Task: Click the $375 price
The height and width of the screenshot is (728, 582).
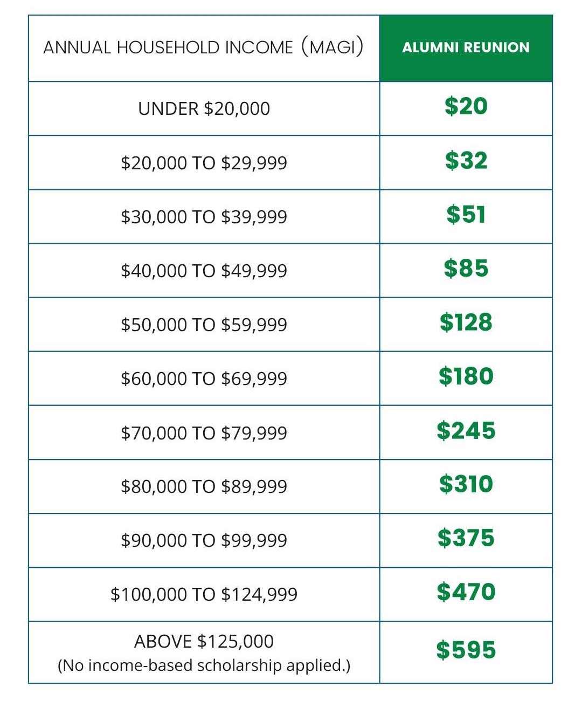Action: pos(466,538)
